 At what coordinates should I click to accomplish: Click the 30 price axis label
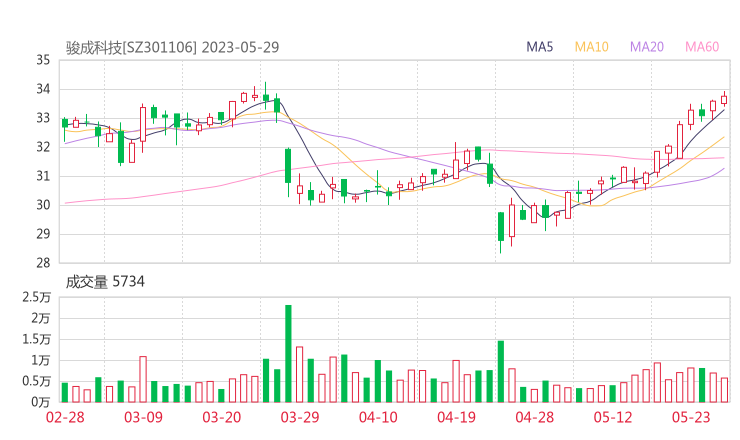pyautogui.click(x=43, y=205)
